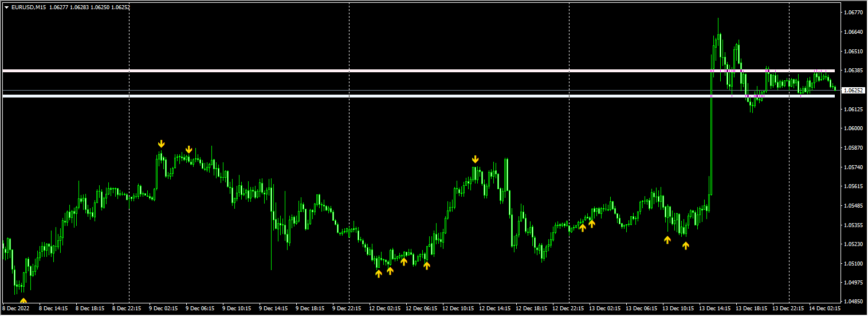Screen dimensions: 868x316
Task: Click price axis value 1.05355
Action: (854, 225)
